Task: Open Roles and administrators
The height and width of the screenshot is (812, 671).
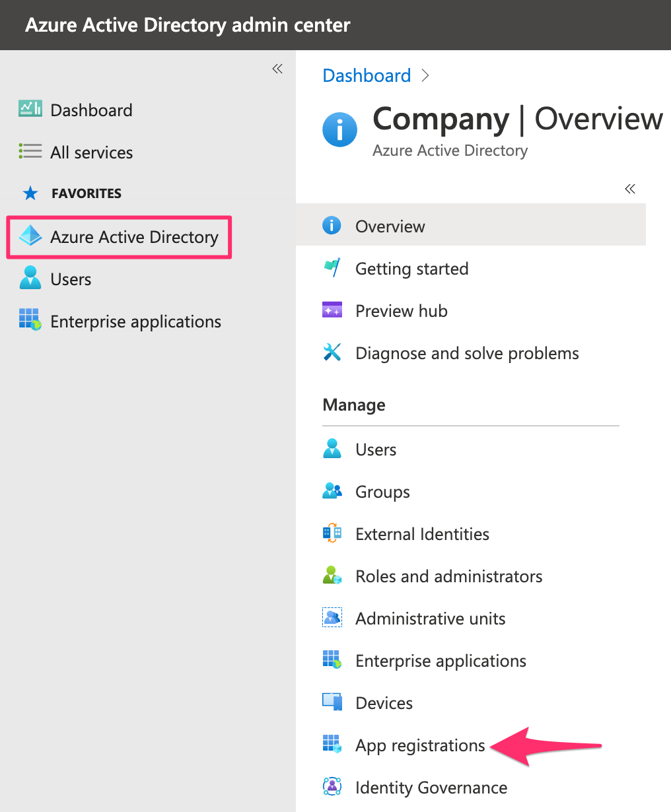Action: pyautogui.click(x=448, y=576)
